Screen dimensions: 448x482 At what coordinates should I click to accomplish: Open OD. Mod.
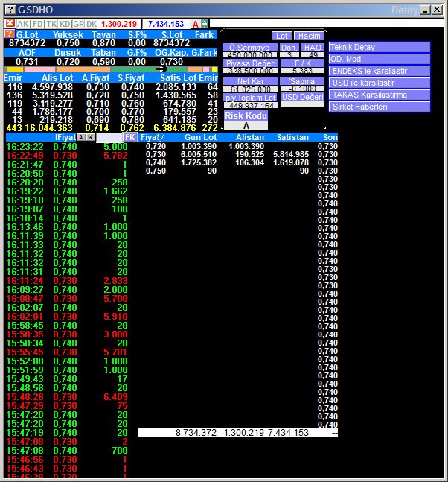pyautogui.click(x=380, y=59)
